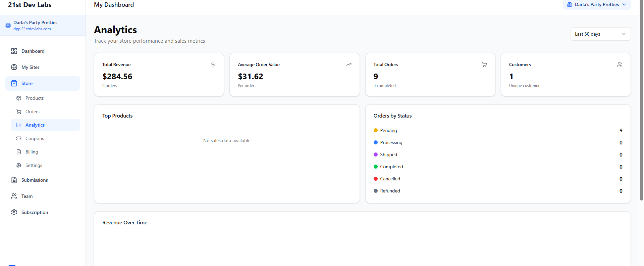This screenshot has height=266, width=644.
Task: Click the chevron in the Last 30 days selector
Action: click(x=624, y=34)
